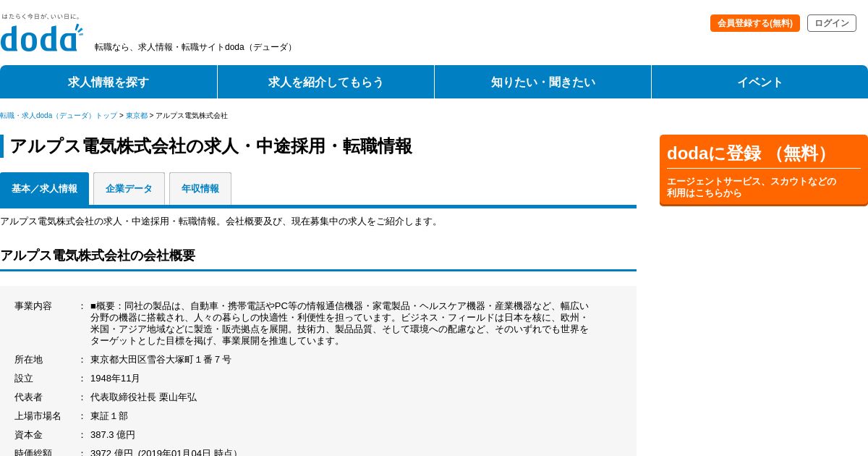
Task: Select the 基本/求人情報 tab
Action: pyautogui.click(x=44, y=188)
